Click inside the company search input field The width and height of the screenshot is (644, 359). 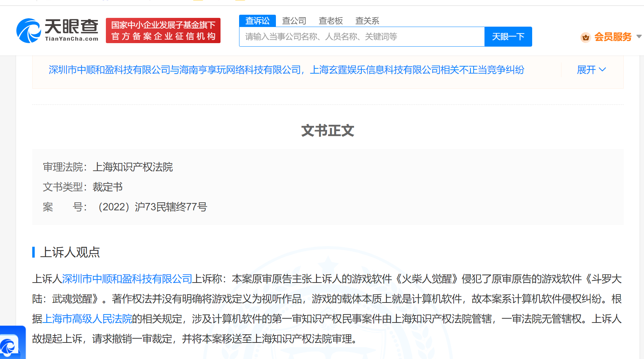(361, 36)
